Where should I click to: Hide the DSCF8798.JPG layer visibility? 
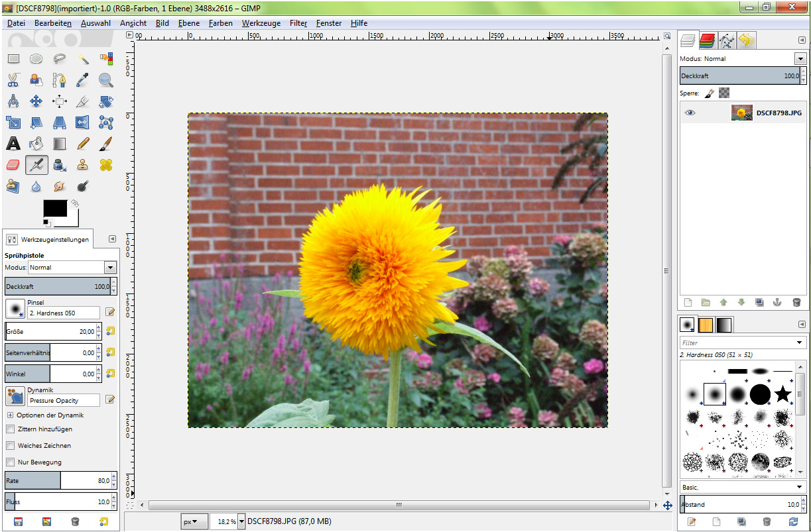click(x=690, y=113)
